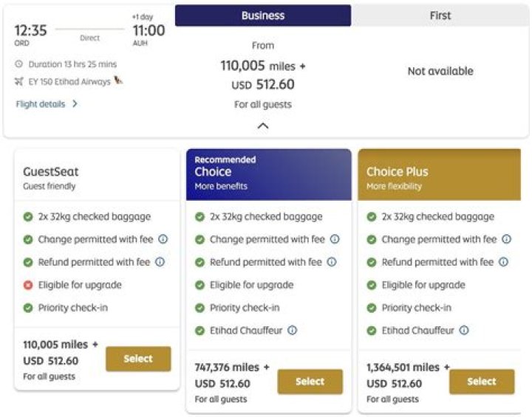532x417 pixels.
Task: View Etihad Chauffeur info in Choice card
Action: [292, 330]
